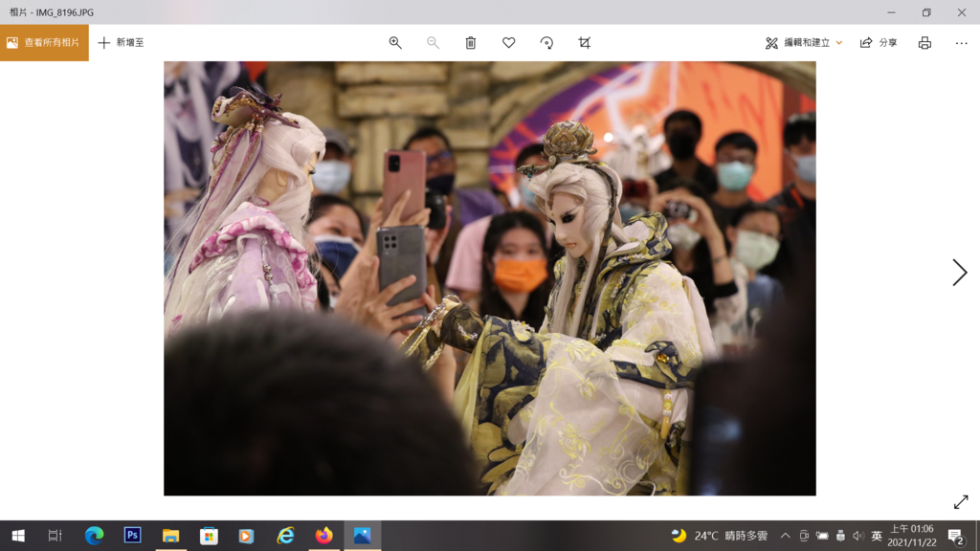Open the media player taskbar icon
Screen dimensions: 980x551
246,536
